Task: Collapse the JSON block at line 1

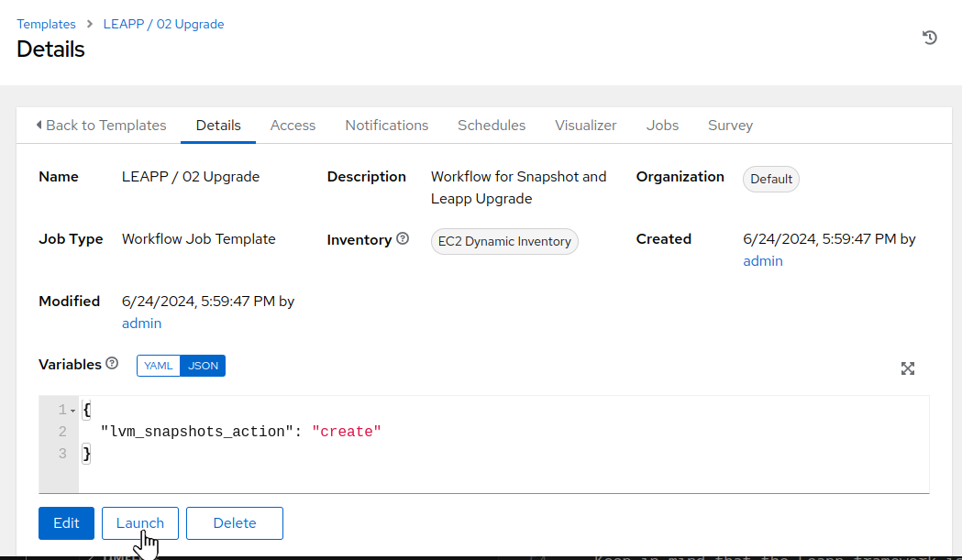Action: (73, 411)
